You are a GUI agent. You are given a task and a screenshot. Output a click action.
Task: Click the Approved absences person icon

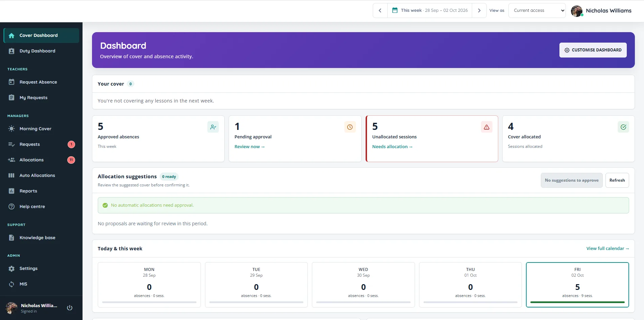coord(213,127)
